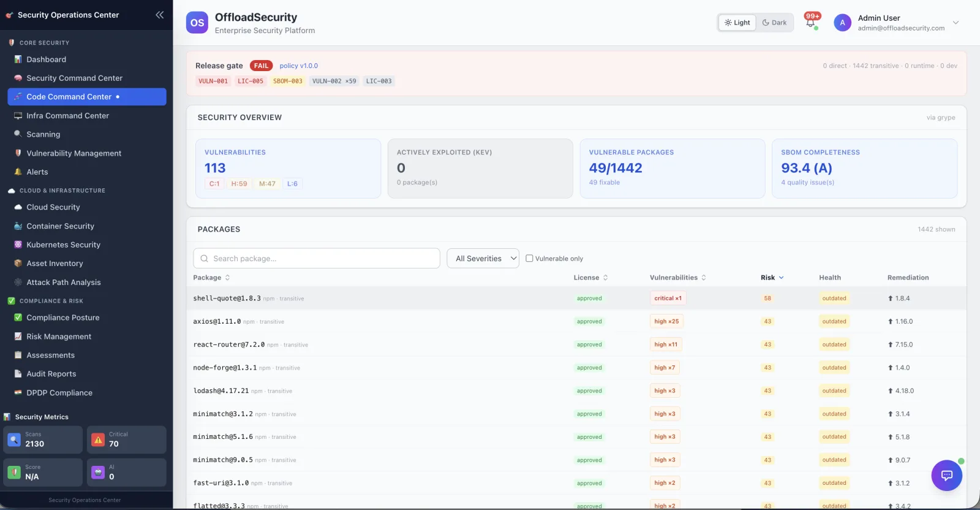Click the Scans metric search icon
The height and width of the screenshot is (510, 980).
(x=14, y=440)
